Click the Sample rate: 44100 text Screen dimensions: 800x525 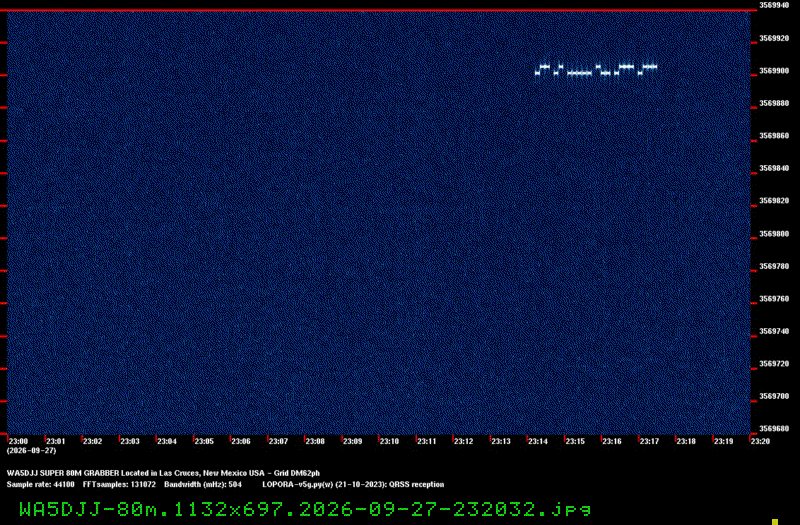coord(40,485)
